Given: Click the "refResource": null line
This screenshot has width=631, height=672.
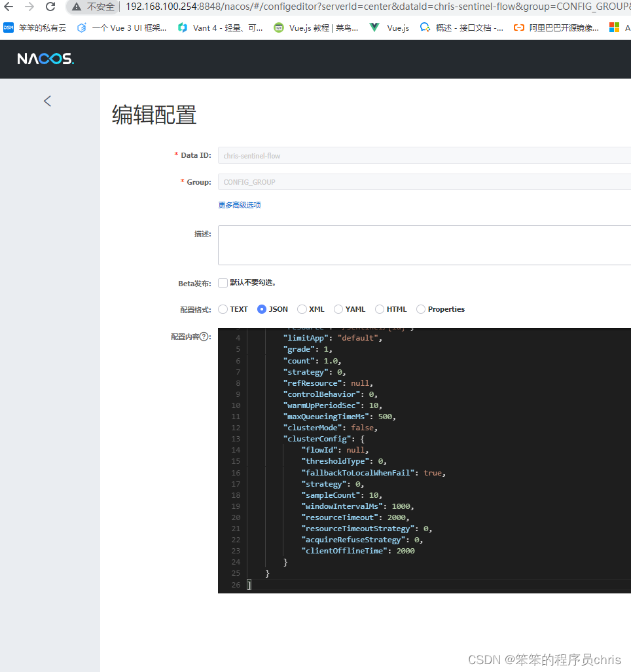Looking at the screenshot, I should tap(328, 383).
